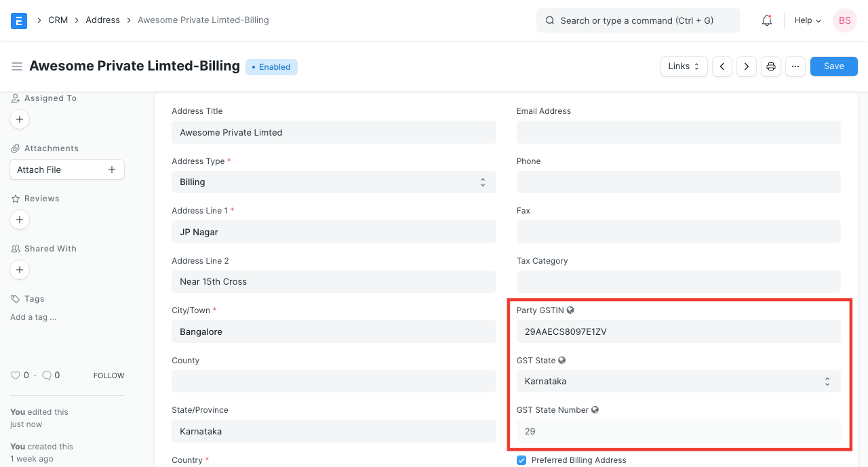This screenshot has width=868, height=467.
Task: Open the GST State dropdown
Action: 678,381
